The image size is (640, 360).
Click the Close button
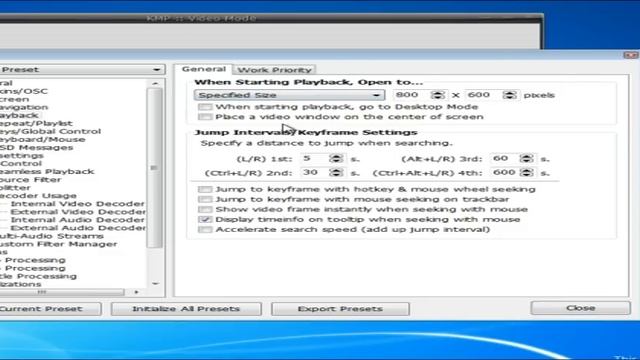click(x=580, y=308)
